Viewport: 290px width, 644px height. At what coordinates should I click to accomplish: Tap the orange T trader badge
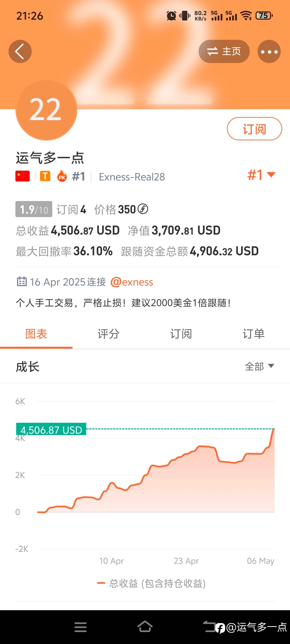coord(45,176)
